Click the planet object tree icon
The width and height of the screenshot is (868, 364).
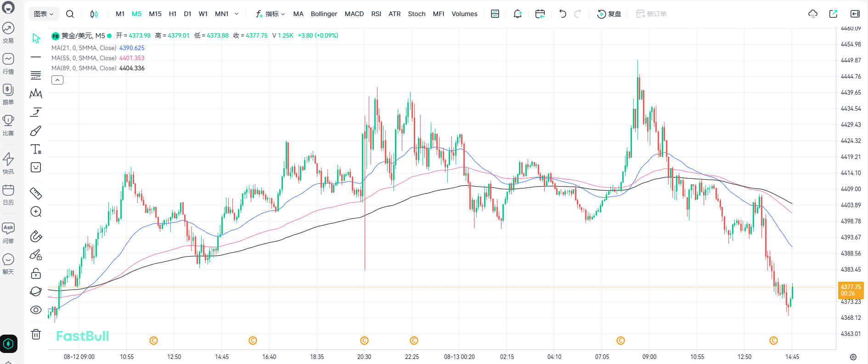36,291
